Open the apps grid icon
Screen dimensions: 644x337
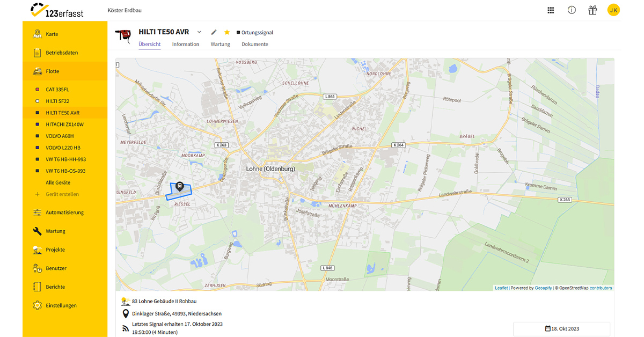click(551, 10)
